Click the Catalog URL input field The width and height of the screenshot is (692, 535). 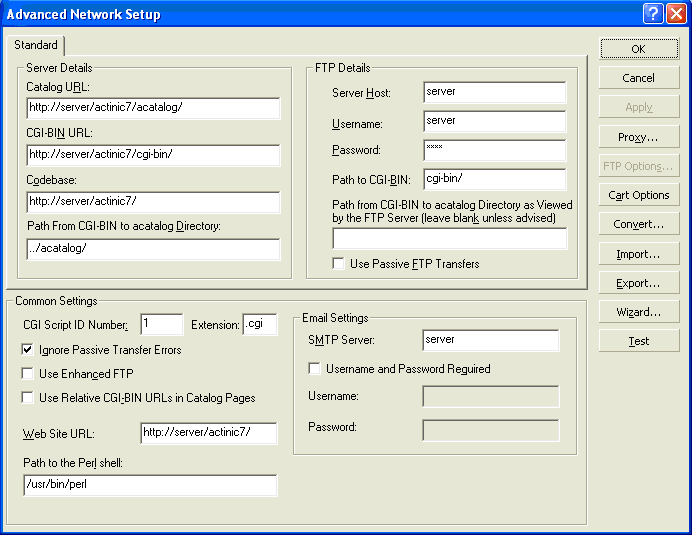(153, 108)
